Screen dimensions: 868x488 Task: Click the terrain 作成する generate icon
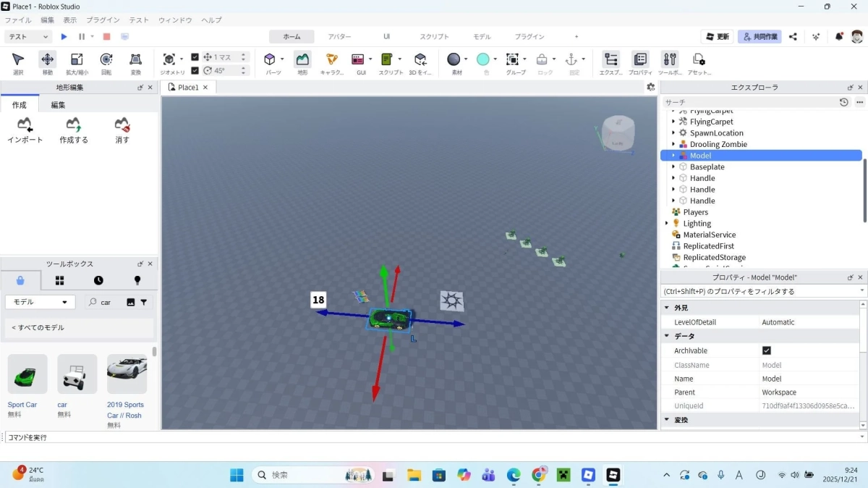point(73,125)
